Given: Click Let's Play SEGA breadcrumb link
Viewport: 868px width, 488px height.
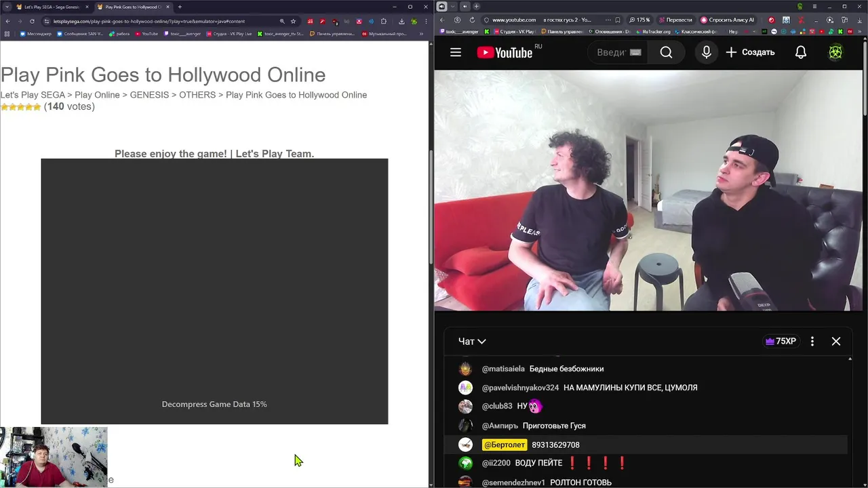Looking at the screenshot, I should [33, 95].
